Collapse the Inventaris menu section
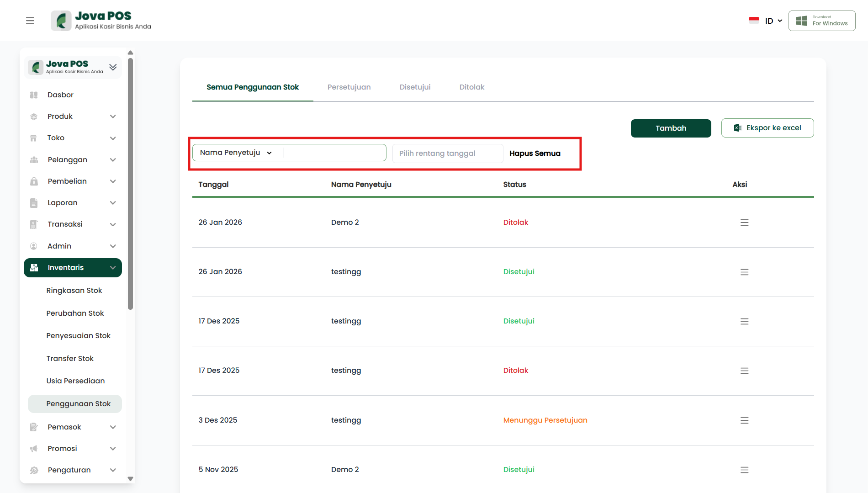868x493 pixels. (x=113, y=268)
